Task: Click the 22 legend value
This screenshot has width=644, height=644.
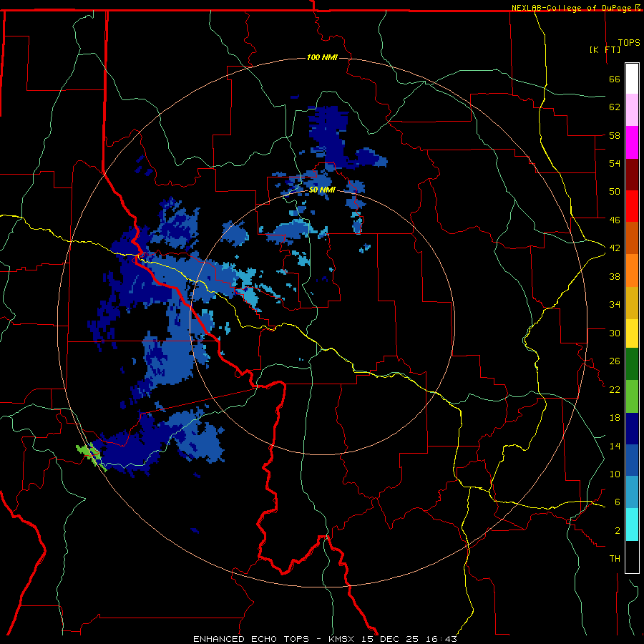Action: 615,389
